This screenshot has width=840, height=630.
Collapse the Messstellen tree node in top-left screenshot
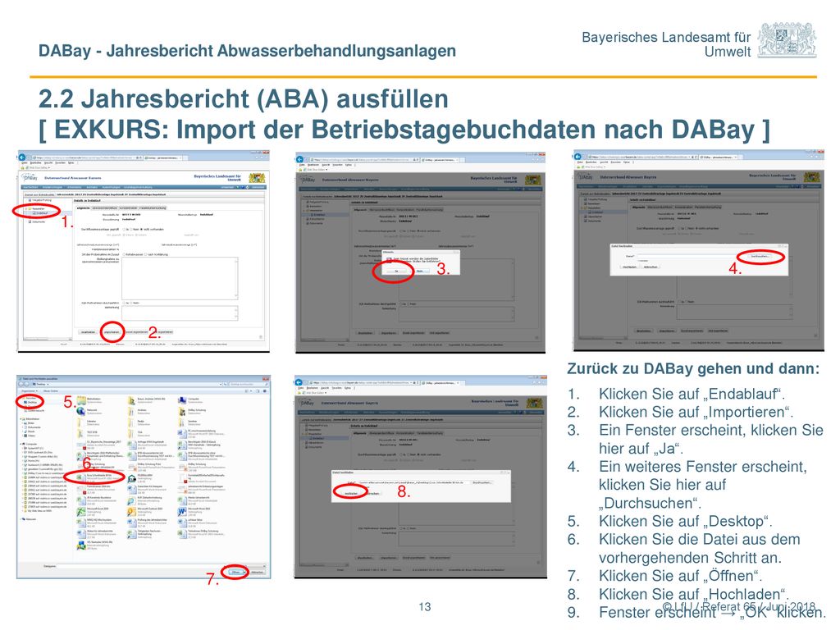pyautogui.click(x=25, y=208)
